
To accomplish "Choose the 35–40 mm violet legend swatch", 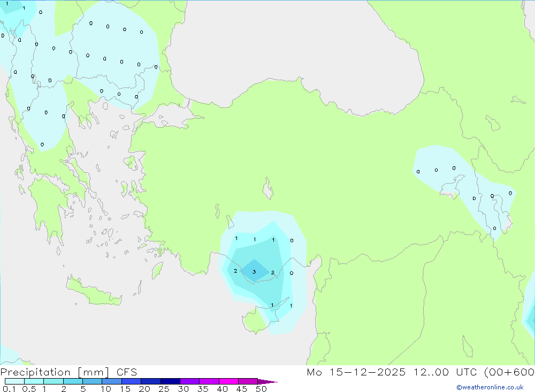I will pyautogui.click(x=209, y=381).
